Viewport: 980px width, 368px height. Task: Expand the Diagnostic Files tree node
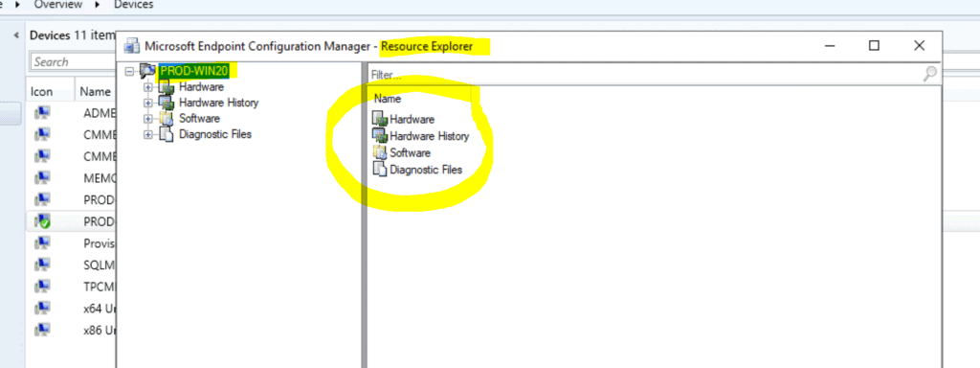click(x=148, y=134)
